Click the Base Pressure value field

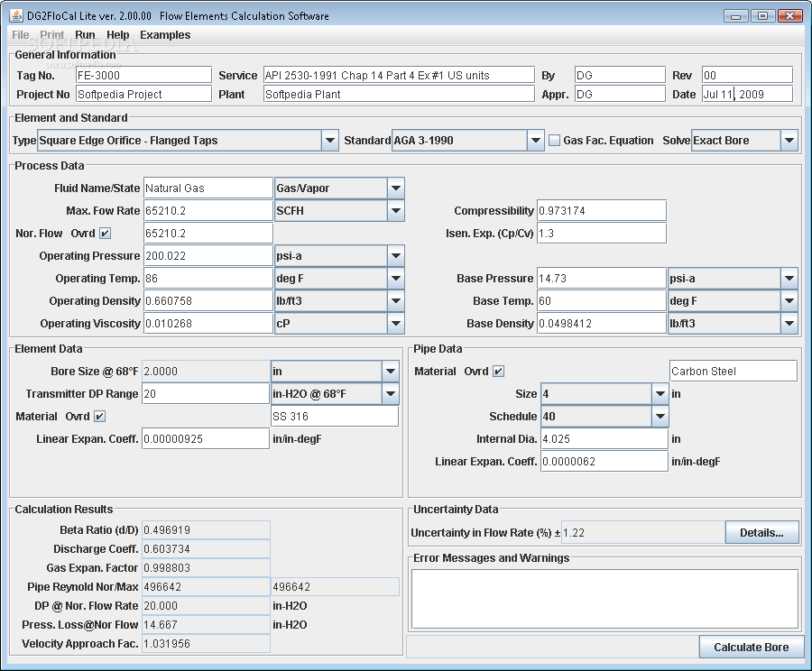[x=602, y=279]
